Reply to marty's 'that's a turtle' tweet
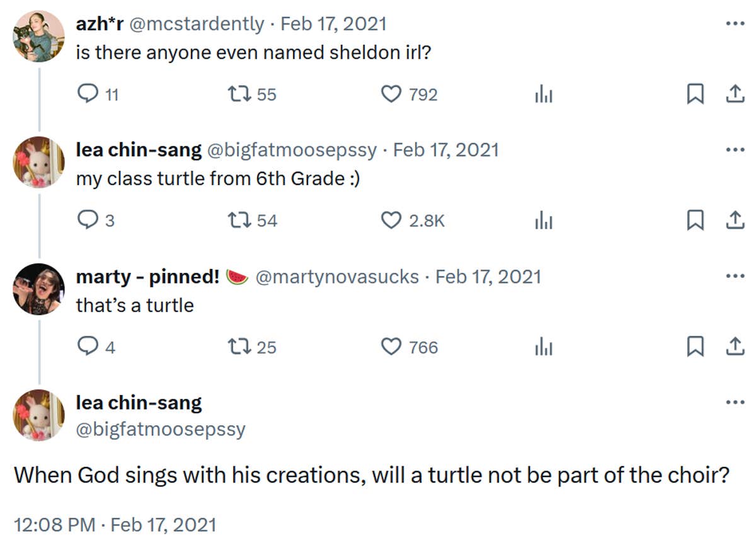Viewport: 756px width, 545px height. point(88,347)
